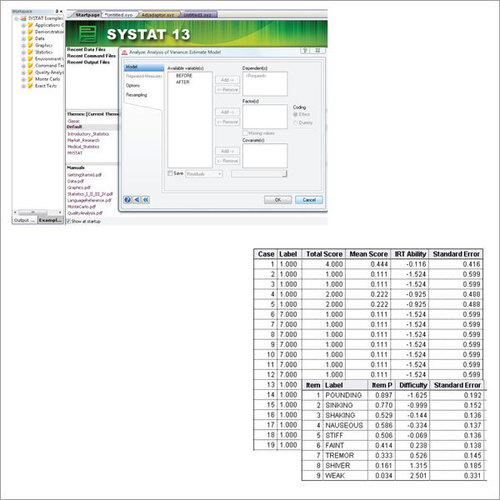Click OK in Analysis of Variance dialog
This screenshot has height=500, width=500.
pyautogui.click(x=278, y=200)
